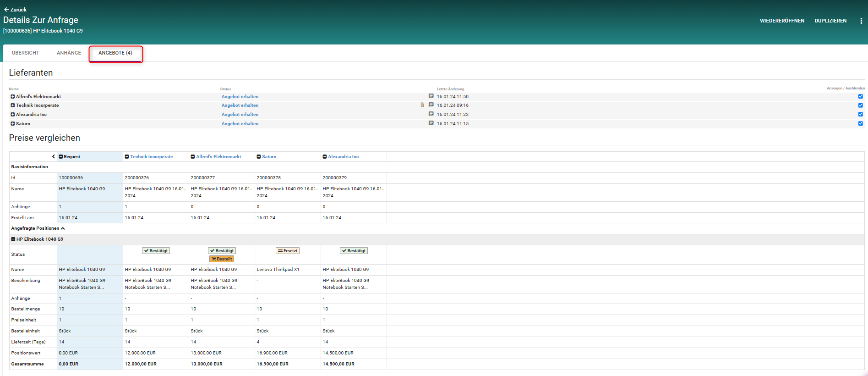Open the Anhänge tab
The image size is (868, 376).
tap(69, 53)
